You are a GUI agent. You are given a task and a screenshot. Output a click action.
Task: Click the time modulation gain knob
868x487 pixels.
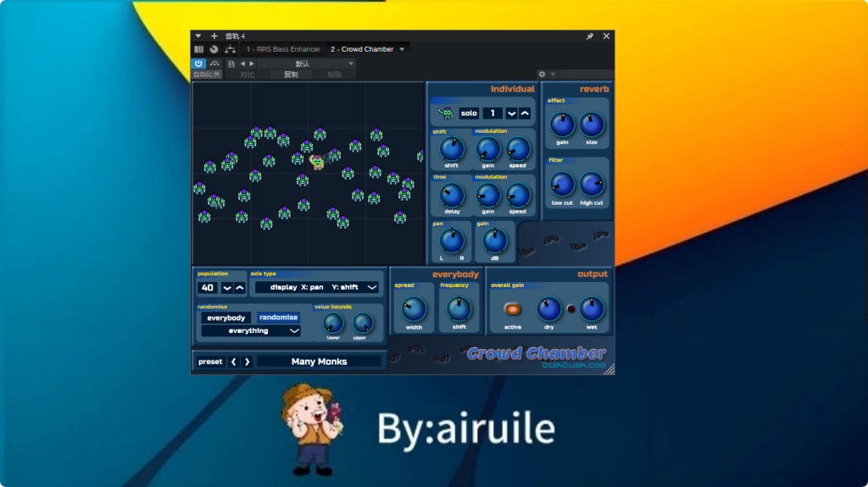click(487, 196)
